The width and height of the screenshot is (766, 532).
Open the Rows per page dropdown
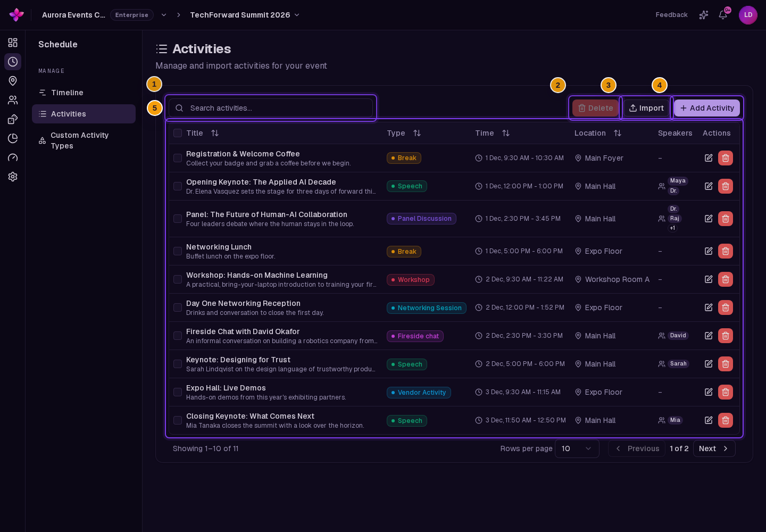click(x=577, y=448)
